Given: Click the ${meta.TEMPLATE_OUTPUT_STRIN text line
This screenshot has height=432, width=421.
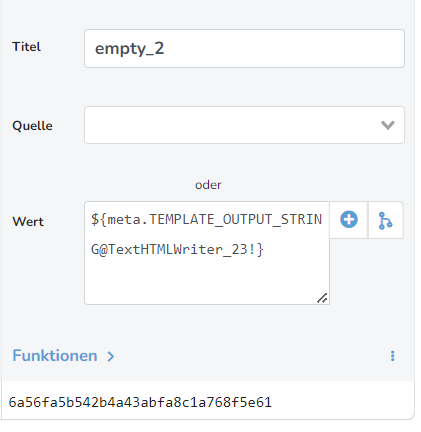Looking at the screenshot, I should coord(207,220).
